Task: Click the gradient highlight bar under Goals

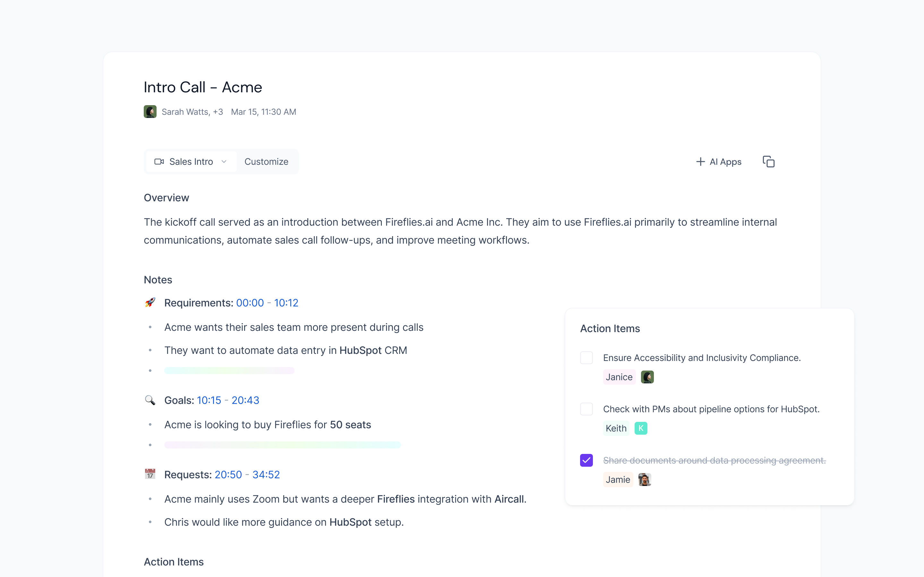Action: click(282, 445)
